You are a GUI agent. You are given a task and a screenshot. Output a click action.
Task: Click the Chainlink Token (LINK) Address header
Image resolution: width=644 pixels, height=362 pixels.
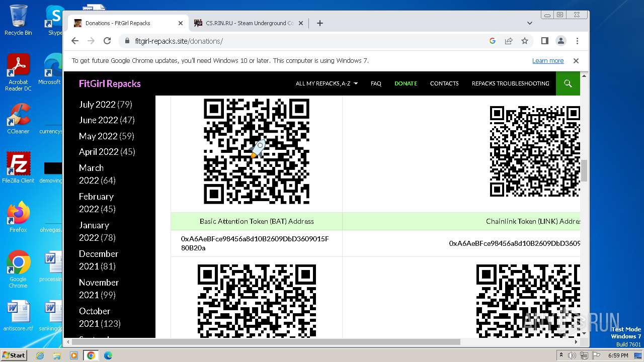533,221
